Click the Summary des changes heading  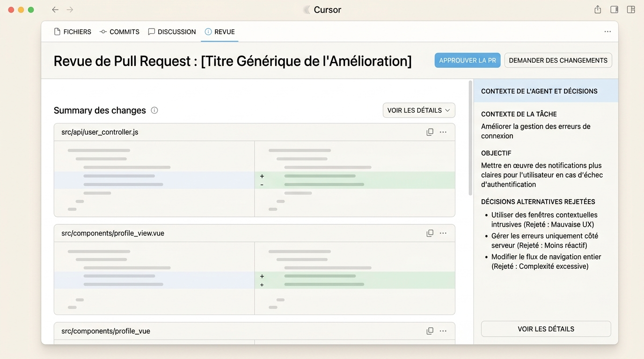(100, 110)
